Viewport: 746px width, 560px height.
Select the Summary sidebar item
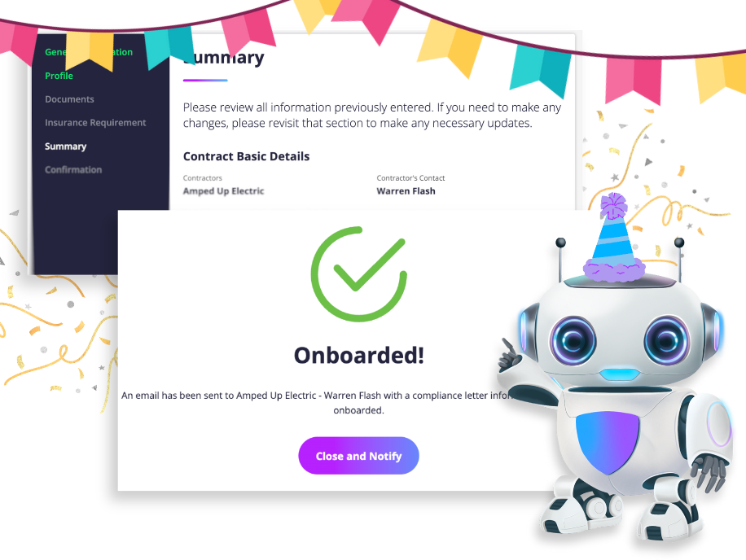point(66,147)
